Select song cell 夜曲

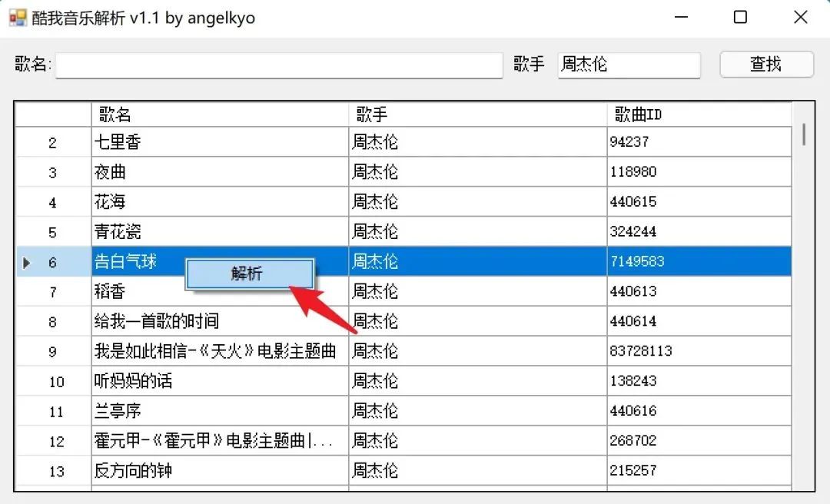(x=220, y=171)
